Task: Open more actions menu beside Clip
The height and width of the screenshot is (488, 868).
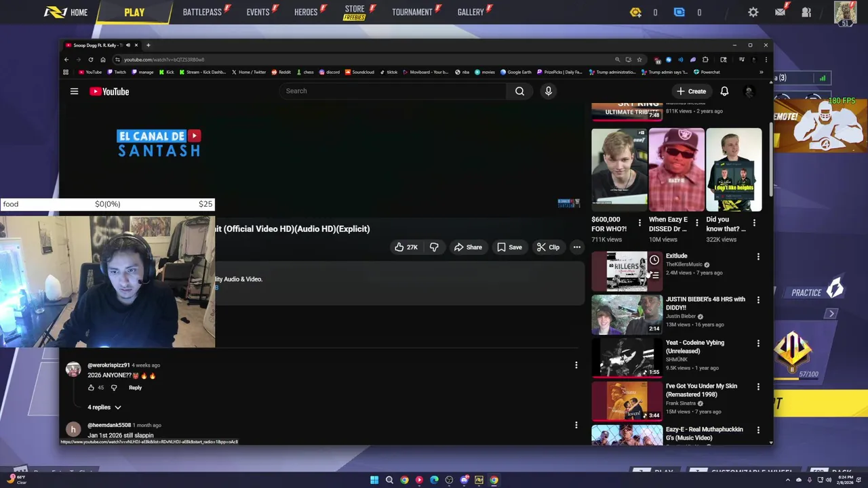Action: (x=576, y=247)
